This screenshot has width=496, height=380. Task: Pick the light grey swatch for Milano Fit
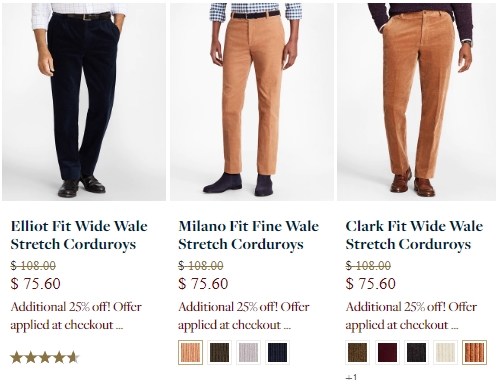[248, 352]
